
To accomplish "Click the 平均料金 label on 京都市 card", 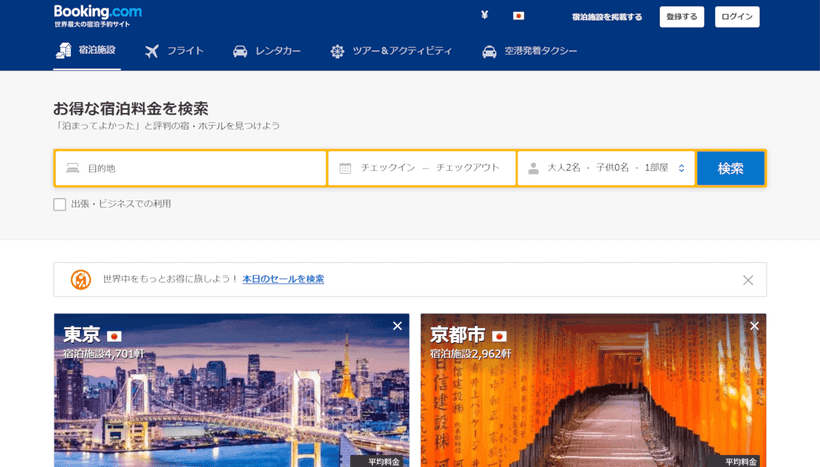I will pyautogui.click(x=741, y=462).
